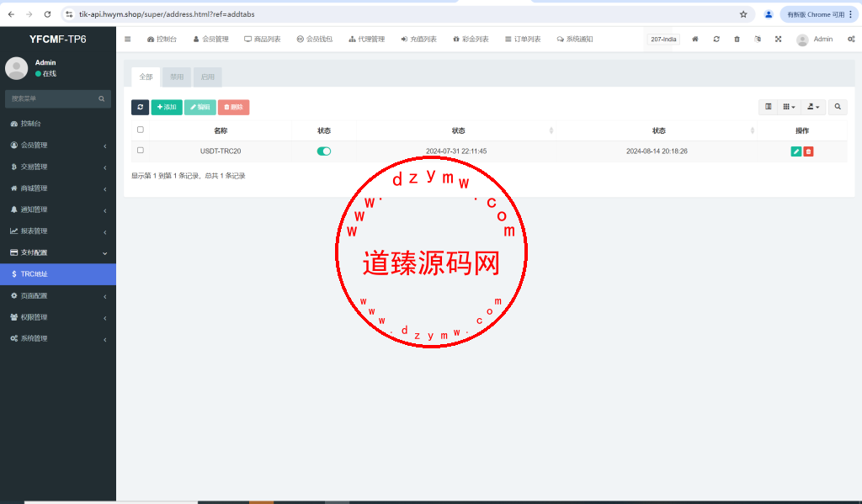Check the select-all header checkbox
The image size is (862, 504).
141,130
